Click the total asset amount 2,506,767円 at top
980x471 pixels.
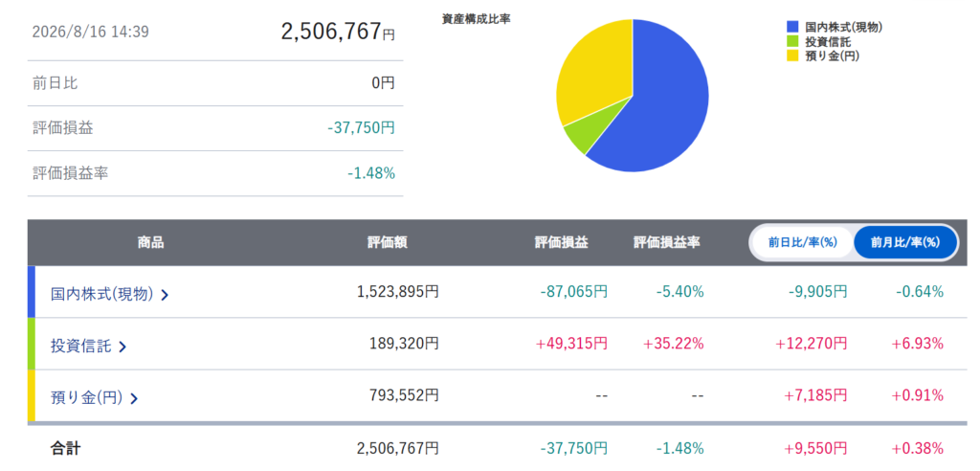(x=338, y=32)
